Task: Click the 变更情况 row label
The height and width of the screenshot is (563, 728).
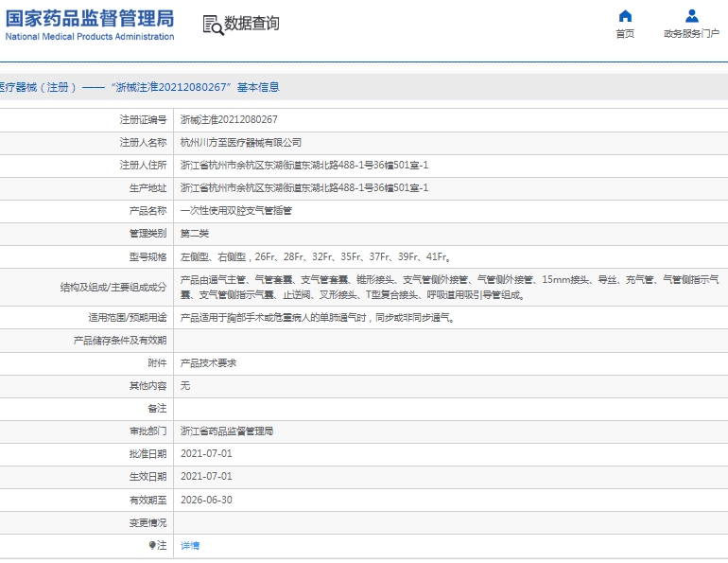Action: tap(147, 522)
